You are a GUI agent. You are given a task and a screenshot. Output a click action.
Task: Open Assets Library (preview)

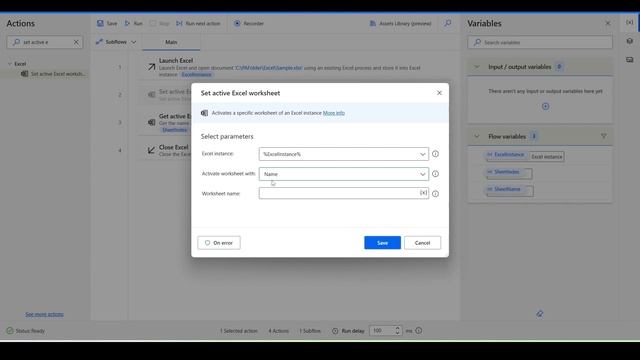pos(400,23)
